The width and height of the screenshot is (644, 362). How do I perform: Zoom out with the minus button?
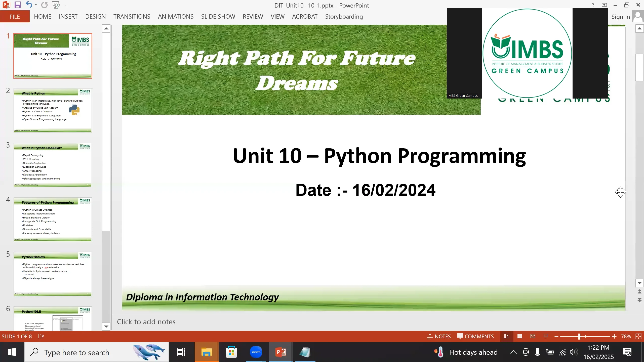556,336
